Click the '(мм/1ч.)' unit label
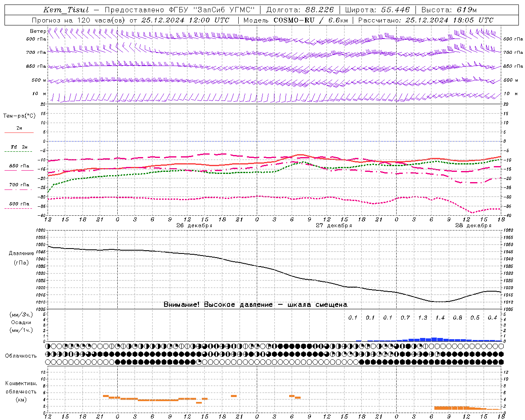The image size is (525, 420). [21, 330]
